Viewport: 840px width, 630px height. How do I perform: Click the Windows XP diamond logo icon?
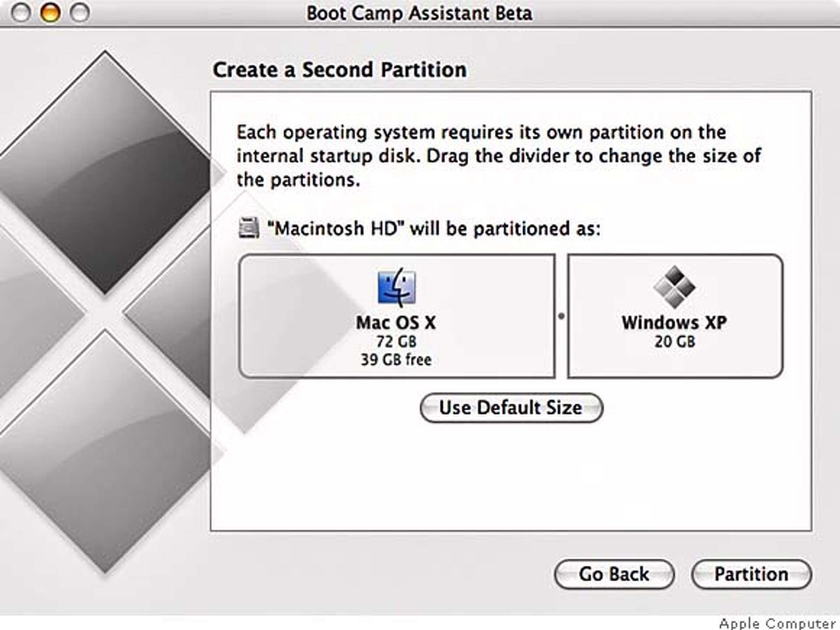[x=674, y=287]
